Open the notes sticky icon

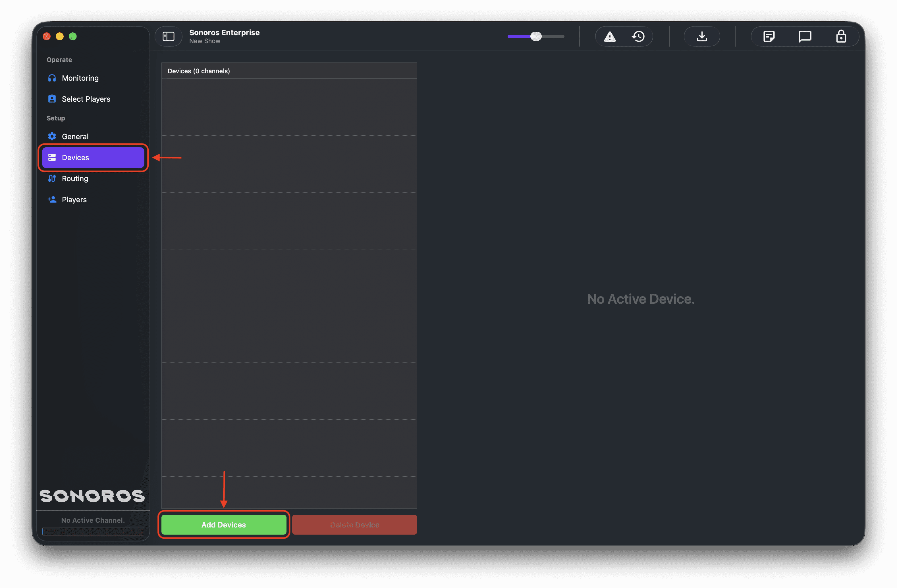pos(769,37)
